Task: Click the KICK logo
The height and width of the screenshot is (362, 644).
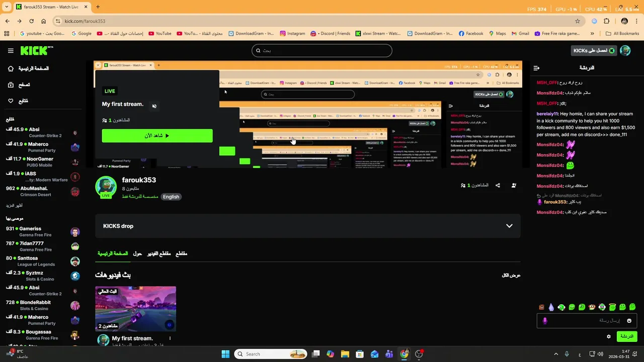Action: [x=36, y=50]
